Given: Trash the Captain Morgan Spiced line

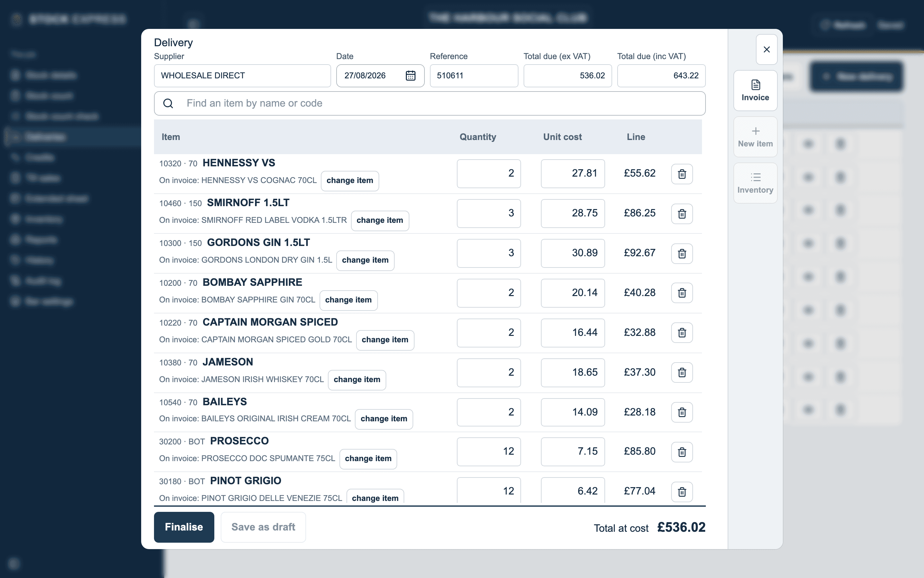Looking at the screenshot, I should (x=682, y=333).
